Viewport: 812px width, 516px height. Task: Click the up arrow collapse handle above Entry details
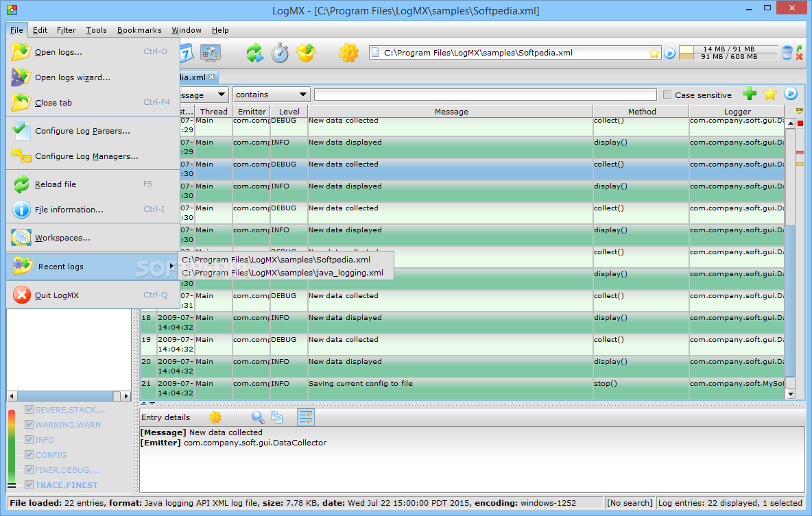144,403
